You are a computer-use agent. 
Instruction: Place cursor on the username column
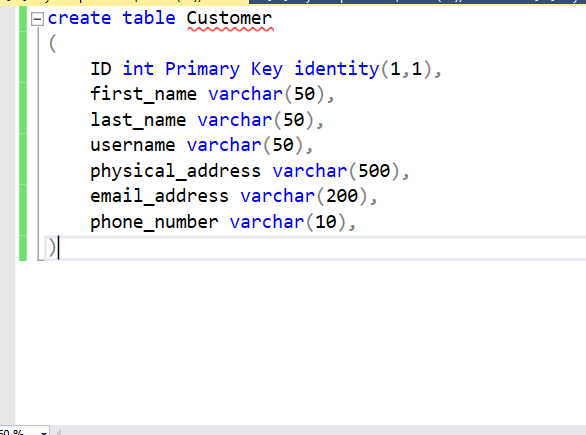point(133,145)
